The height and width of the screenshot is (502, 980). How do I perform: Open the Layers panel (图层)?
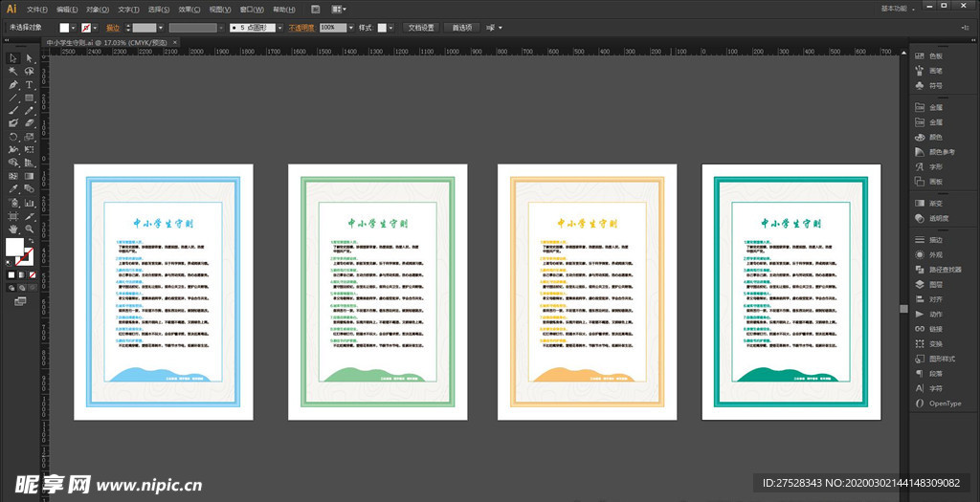(x=935, y=284)
